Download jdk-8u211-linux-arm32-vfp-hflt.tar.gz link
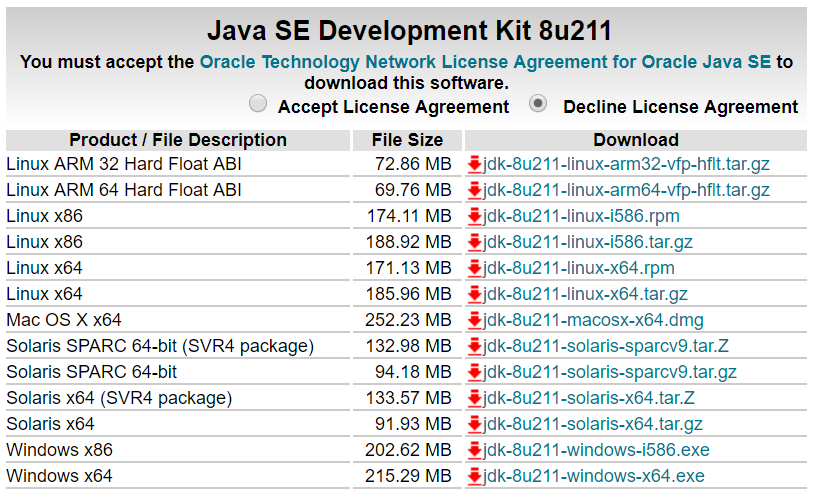826x504 pixels. click(626, 164)
